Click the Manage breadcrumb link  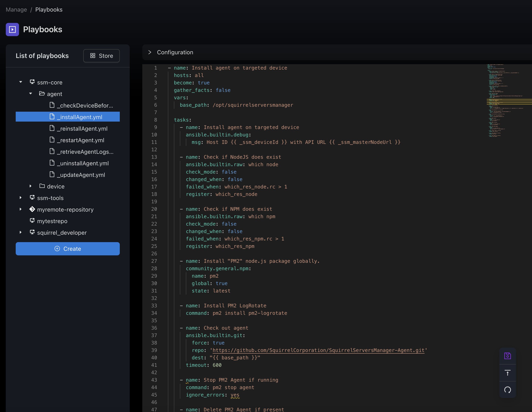point(16,9)
